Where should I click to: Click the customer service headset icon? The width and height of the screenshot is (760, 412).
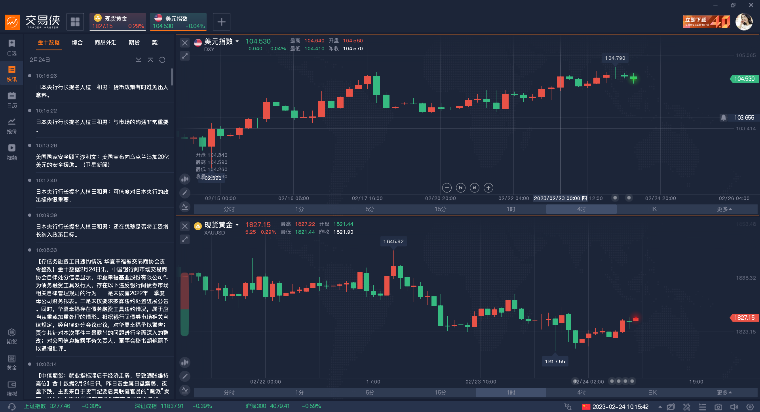click(x=12, y=406)
